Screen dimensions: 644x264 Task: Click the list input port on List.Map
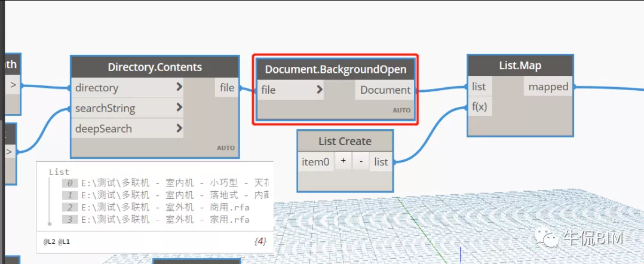[479, 87]
